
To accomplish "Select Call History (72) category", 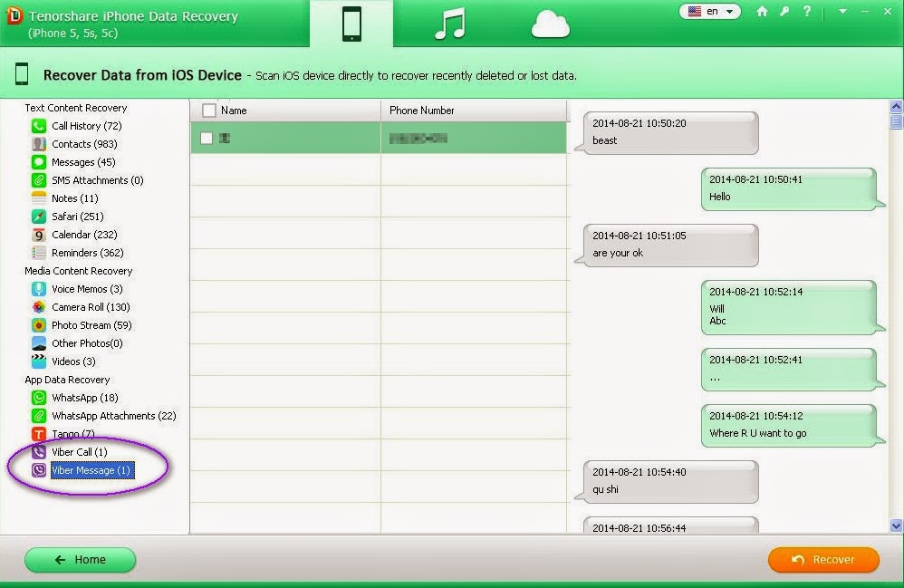I will coord(86,126).
